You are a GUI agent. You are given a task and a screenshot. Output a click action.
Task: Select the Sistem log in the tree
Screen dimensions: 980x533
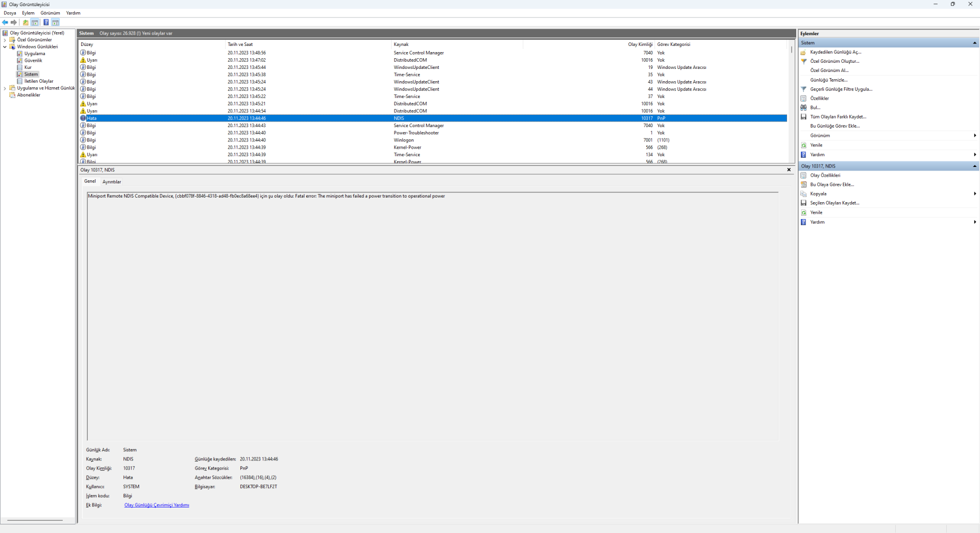point(31,75)
